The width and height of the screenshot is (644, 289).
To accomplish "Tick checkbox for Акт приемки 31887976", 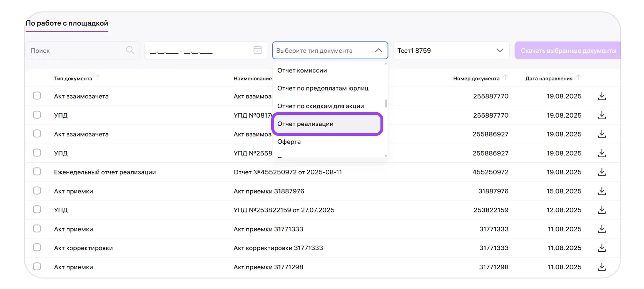I will point(37,191).
